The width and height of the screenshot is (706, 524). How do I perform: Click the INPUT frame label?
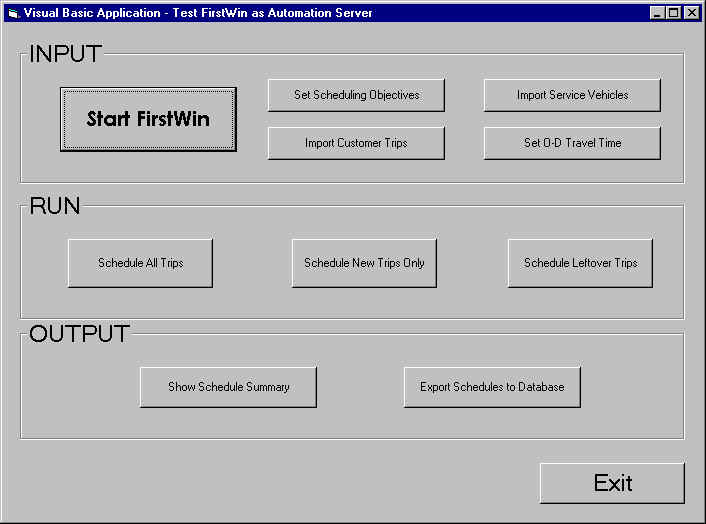pos(65,54)
